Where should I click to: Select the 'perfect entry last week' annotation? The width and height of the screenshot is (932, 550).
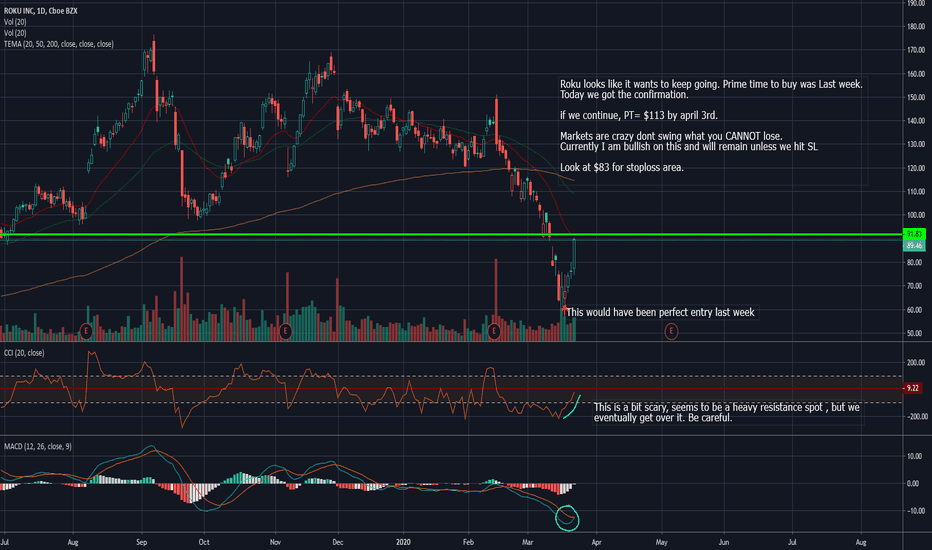660,312
